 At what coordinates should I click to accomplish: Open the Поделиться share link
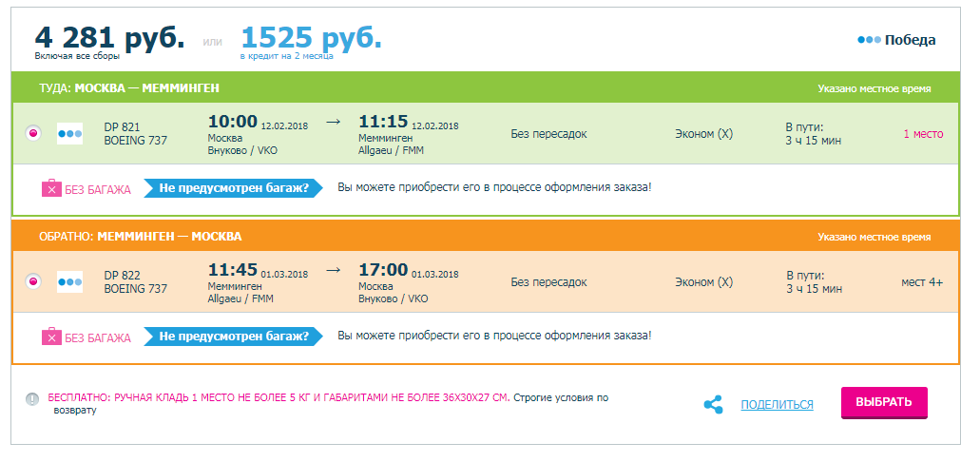(777, 404)
